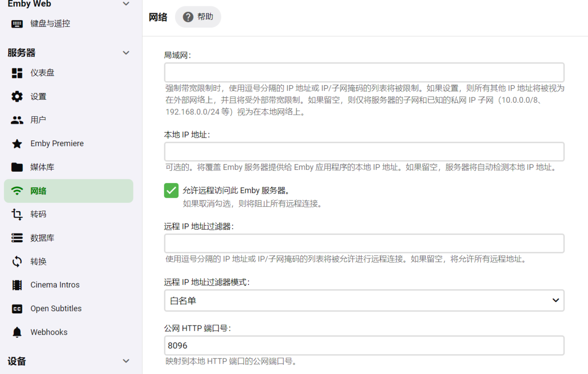Expand the 设备 section
This screenshot has width=588, height=374.
click(126, 361)
